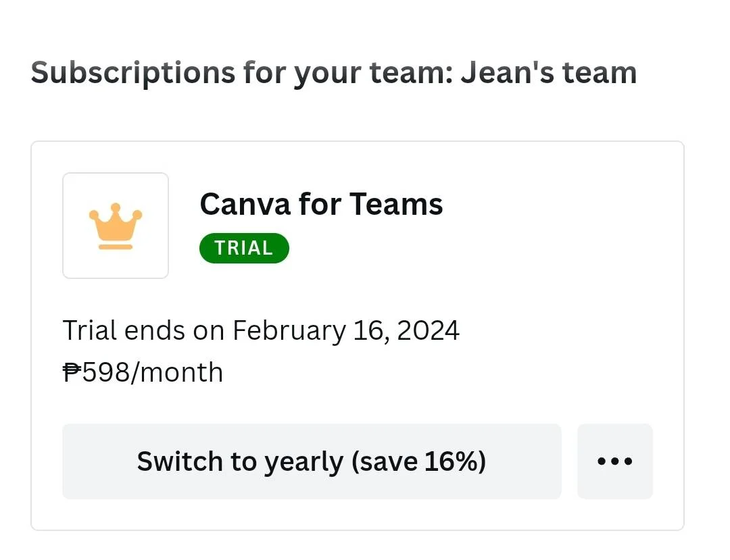Click Switch to yearly (save 16%)
Image resolution: width=730 pixels, height=560 pixels.
tap(312, 461)
